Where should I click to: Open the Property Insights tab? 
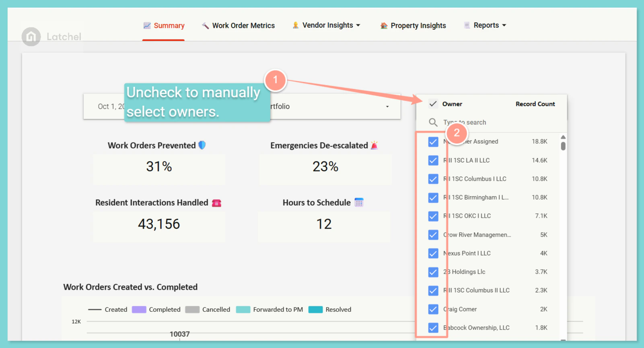pyautogui.click(x=413, y=26)
